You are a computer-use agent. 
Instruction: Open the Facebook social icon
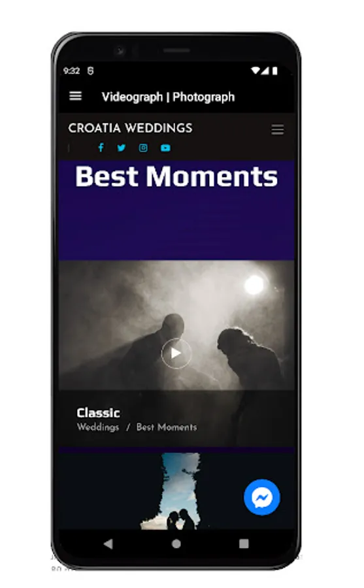[101, 148]
